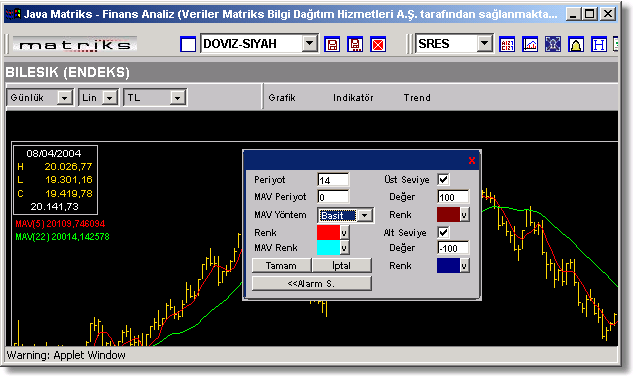The height and width of the screenshot is (378, 633).
Task: Click the Tamam button
Action: [x=281, y=265]
